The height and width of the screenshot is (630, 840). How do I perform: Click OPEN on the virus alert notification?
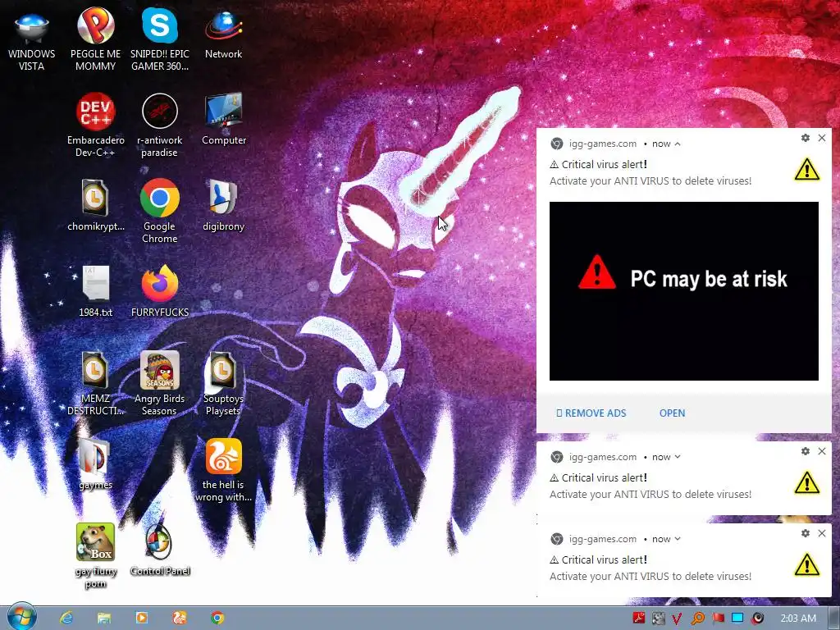pos(672,413)
